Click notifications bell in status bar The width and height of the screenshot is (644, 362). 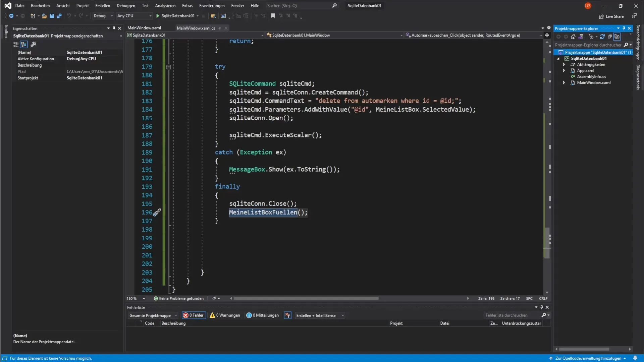pyautogui.click(x=635, y=358)
